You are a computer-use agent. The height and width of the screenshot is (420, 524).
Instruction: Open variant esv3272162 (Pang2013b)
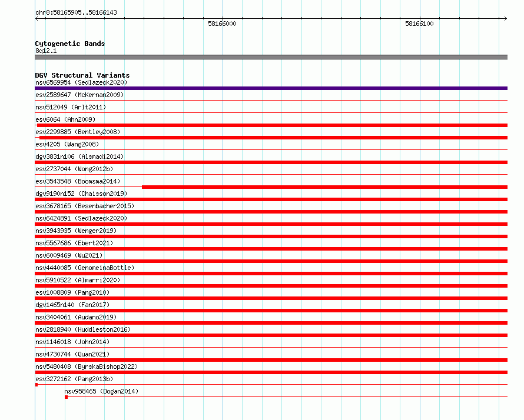point(74,379)
